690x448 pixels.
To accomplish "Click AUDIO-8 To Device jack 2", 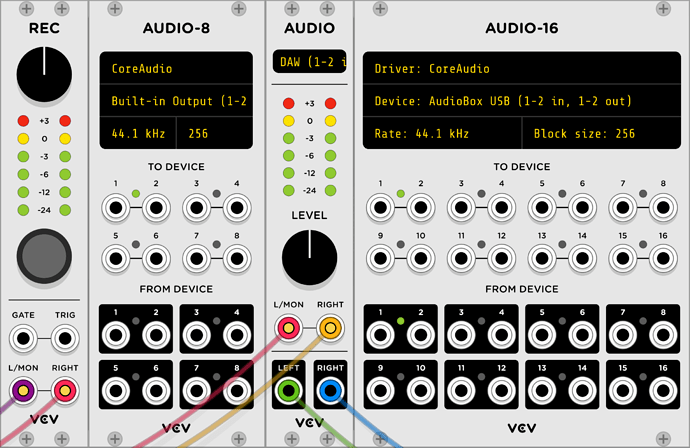I will click(156, 208).
